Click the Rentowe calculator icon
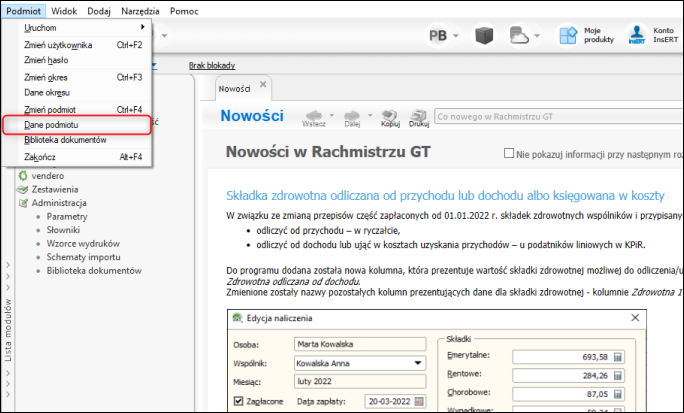The image size is (684, 413). click(x=617, y=375)
